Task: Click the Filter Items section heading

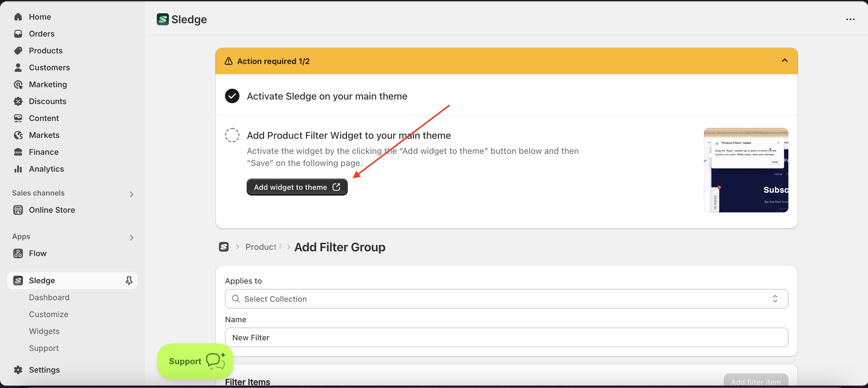Action: (x=247, y=382)
